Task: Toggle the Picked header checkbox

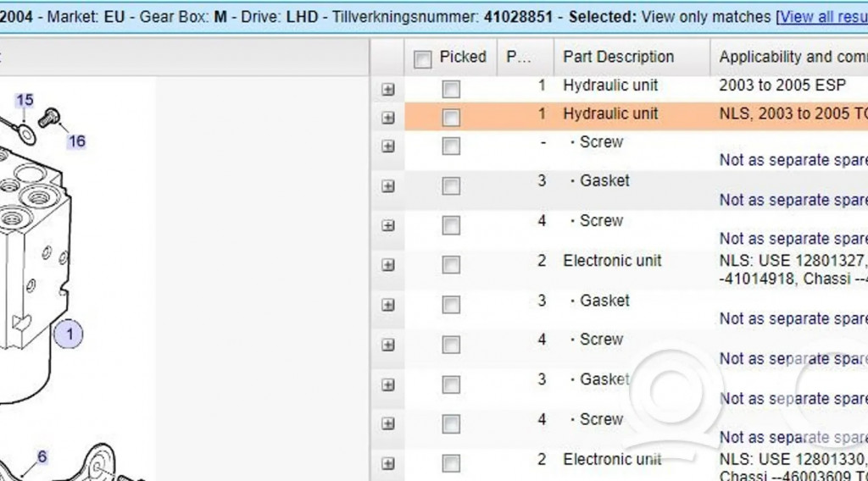Action: point(422,58)
